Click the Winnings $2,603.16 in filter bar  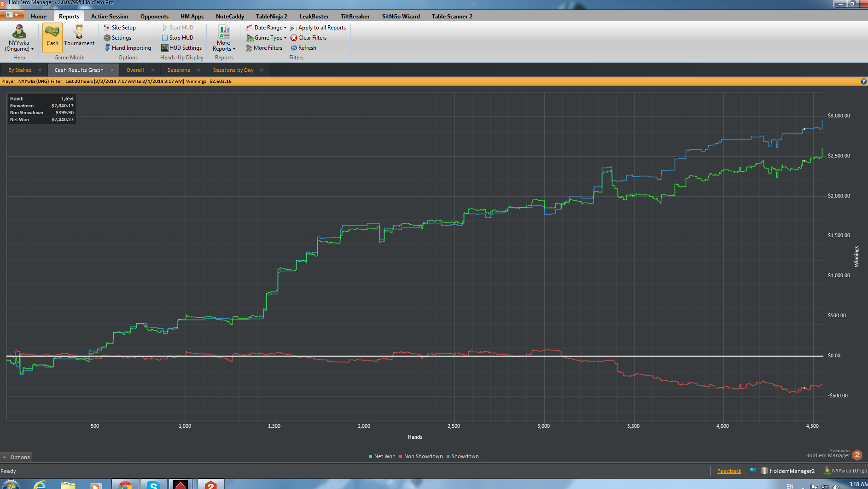[220, 81]
